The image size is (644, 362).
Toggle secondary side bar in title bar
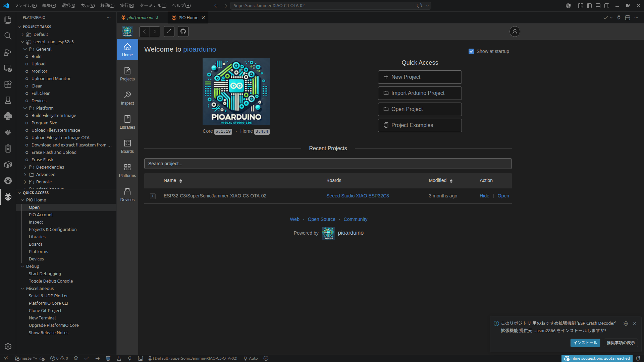tap(607, 6)
